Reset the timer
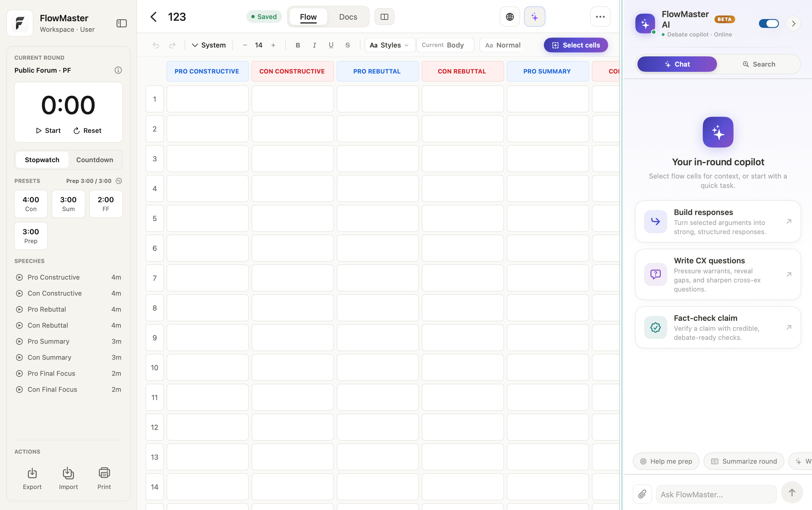This screenshot has height=510, width=812. click(x=87, y=131)
